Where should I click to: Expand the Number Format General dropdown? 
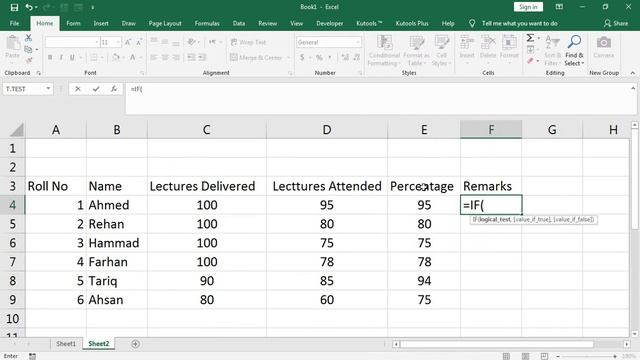[358, 42]
